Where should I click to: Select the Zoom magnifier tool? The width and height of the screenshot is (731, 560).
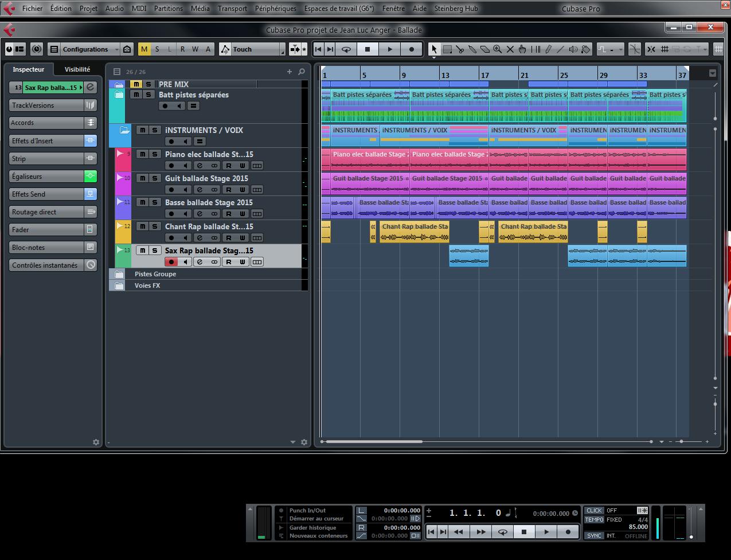pos(498,49)
